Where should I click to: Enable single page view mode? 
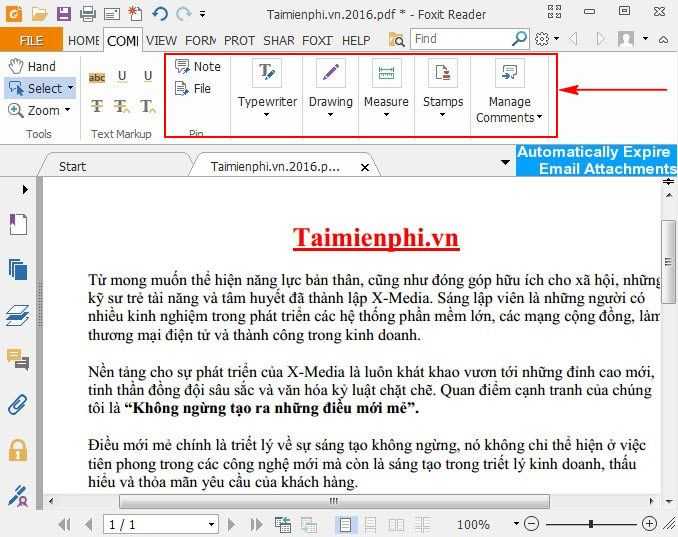(x=345, y=524)
